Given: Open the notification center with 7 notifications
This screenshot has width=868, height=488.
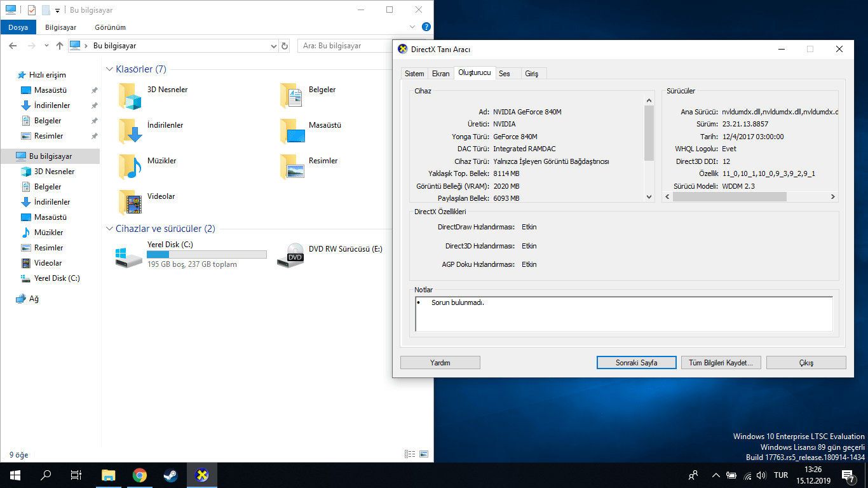Looking at the screenshot, I should point(848,475).
